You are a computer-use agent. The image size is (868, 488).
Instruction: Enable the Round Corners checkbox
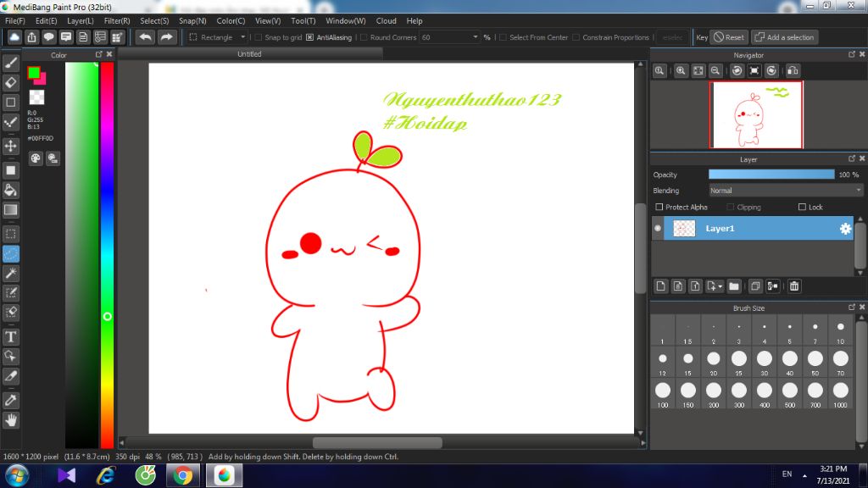click(x=364, y=37)
